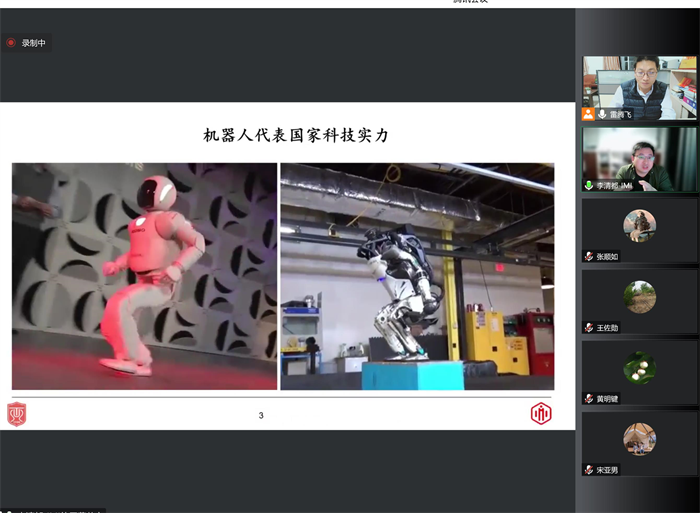
Task: Select 雷腾飞's video tile
Action: [x=639, y=83]
